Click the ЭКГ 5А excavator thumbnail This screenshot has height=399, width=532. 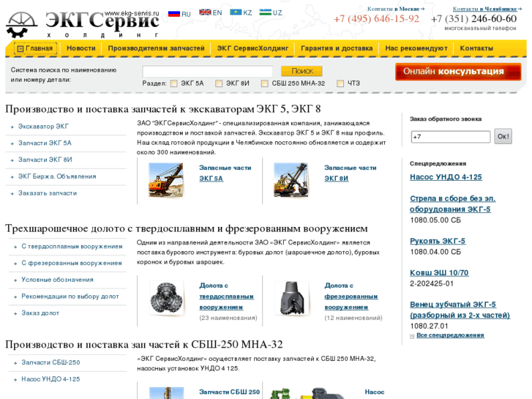[166, 179]
